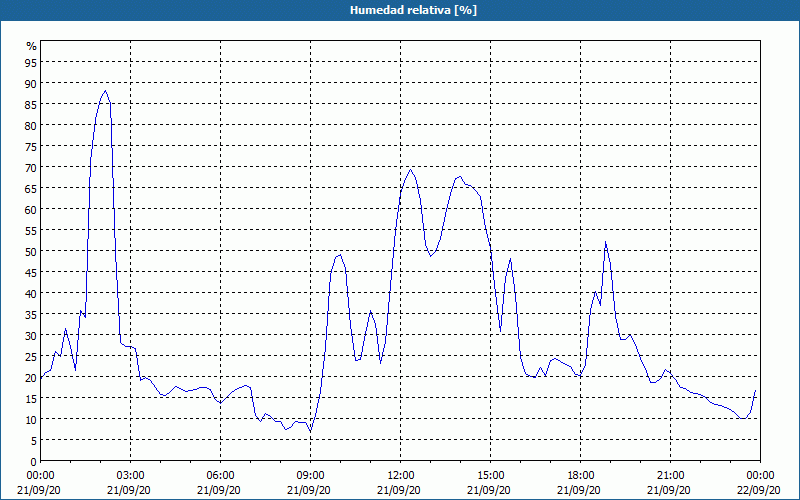Select the 0 y-axis origin label
This screenshot has height=500, width=800.
coord(34,462)
